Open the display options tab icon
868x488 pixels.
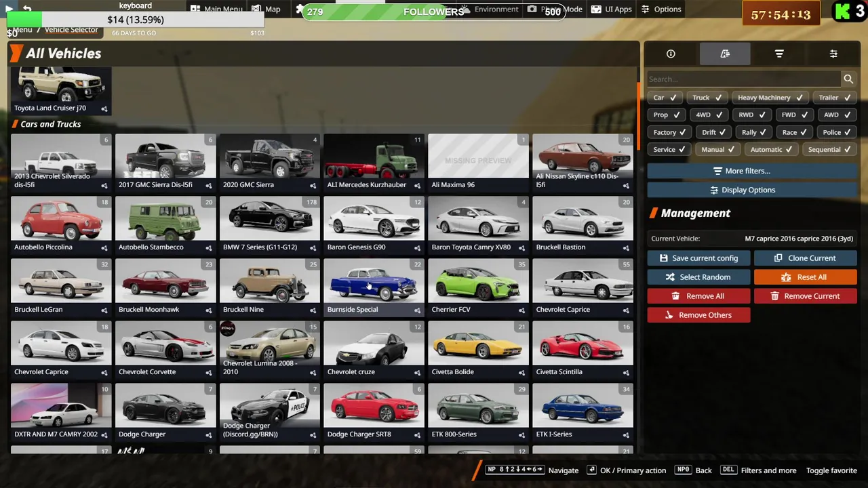coord(833,54)
